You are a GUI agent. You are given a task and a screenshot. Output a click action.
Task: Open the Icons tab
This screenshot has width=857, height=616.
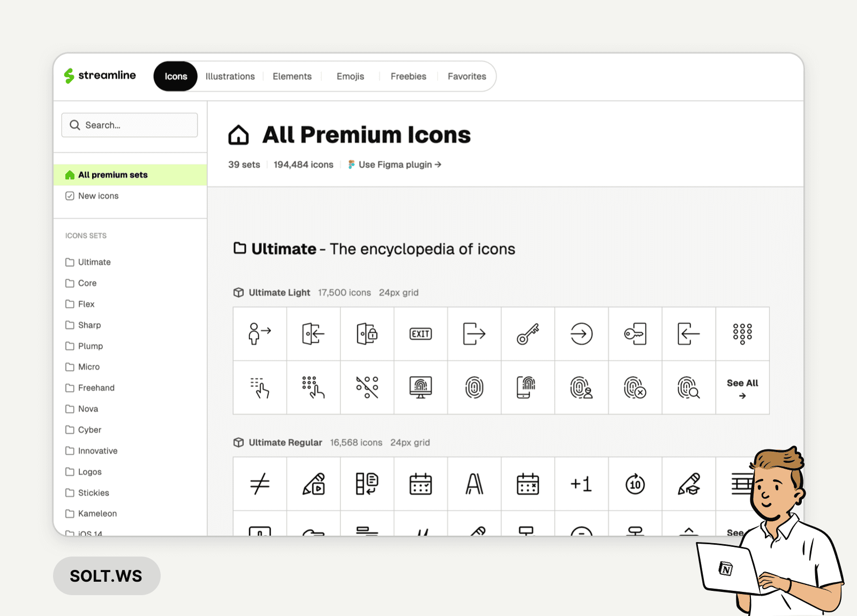(176, 77)
